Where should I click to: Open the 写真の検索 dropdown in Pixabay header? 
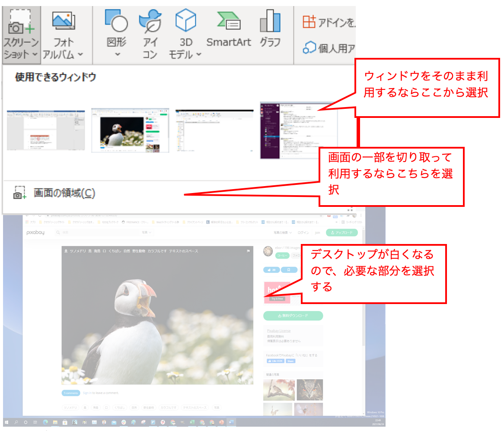[283, 232]
